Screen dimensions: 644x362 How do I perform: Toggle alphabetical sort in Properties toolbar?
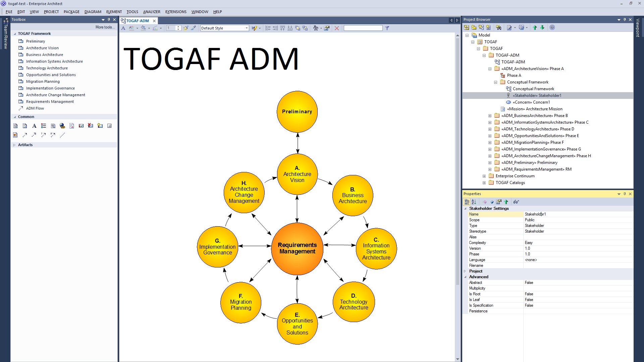pos(474,202)
